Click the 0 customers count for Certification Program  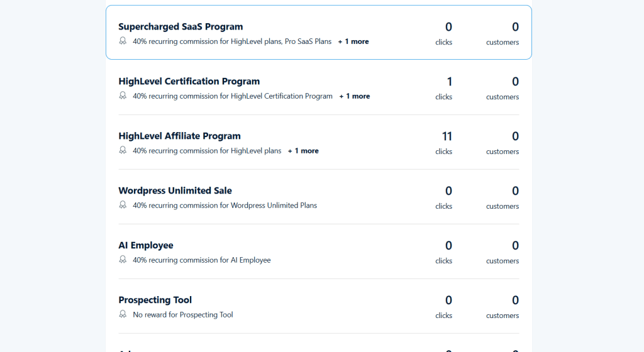coord(515,82)
